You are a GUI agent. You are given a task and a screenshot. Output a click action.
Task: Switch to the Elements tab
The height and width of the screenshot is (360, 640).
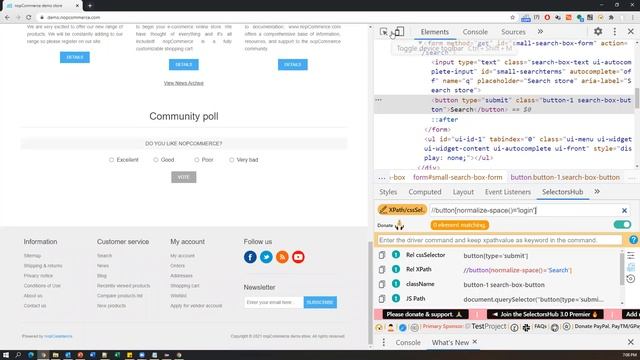[x=434, y=32]
